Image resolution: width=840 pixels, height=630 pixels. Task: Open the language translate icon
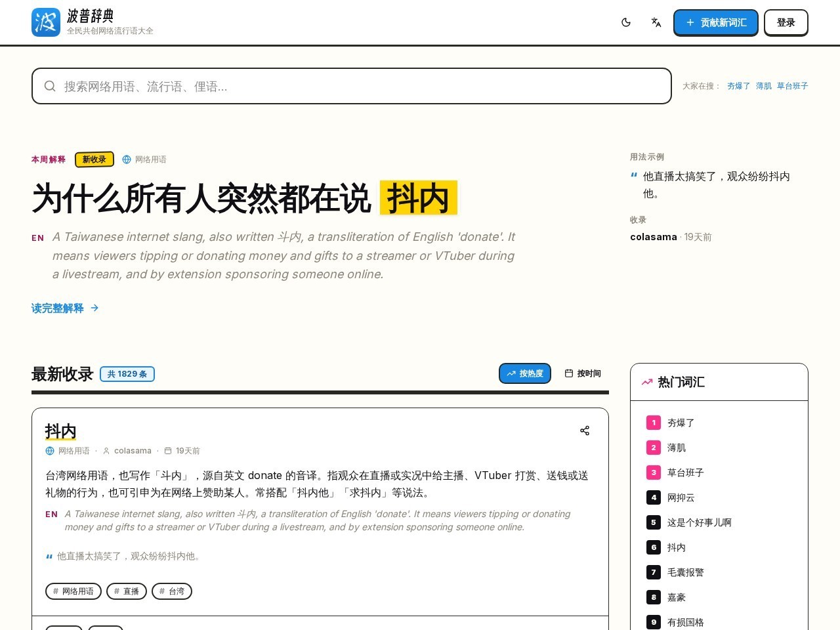point(656,22)
